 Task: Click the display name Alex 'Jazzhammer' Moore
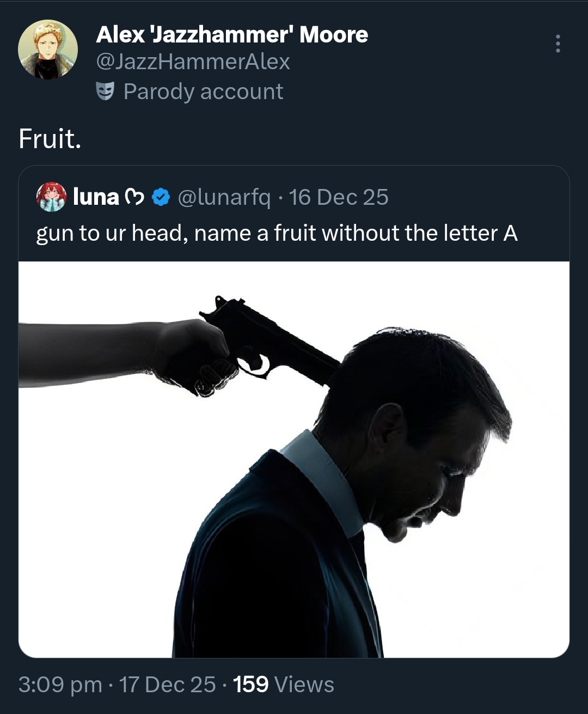pyautogui.click(x=232, y=34)
